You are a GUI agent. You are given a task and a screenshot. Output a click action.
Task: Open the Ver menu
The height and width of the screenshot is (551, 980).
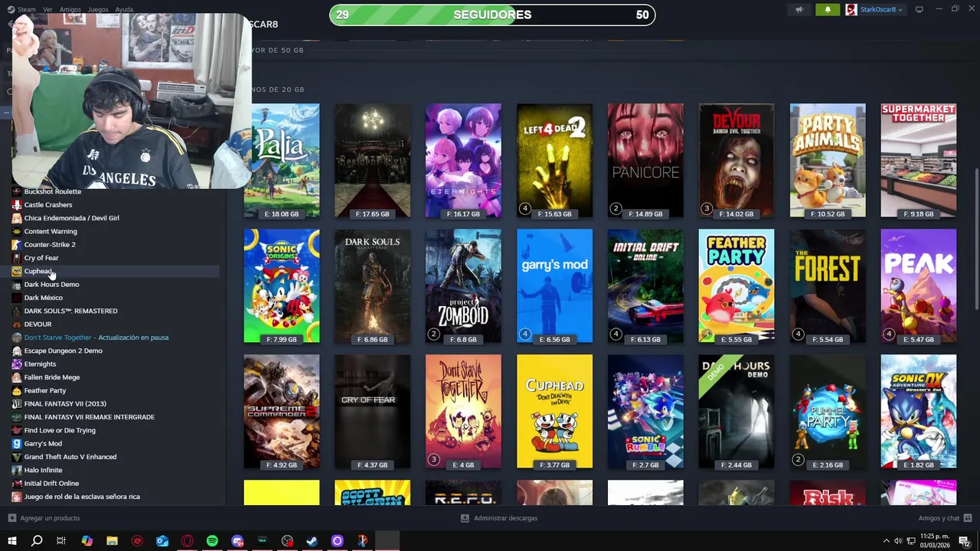(x=47, y=10)
